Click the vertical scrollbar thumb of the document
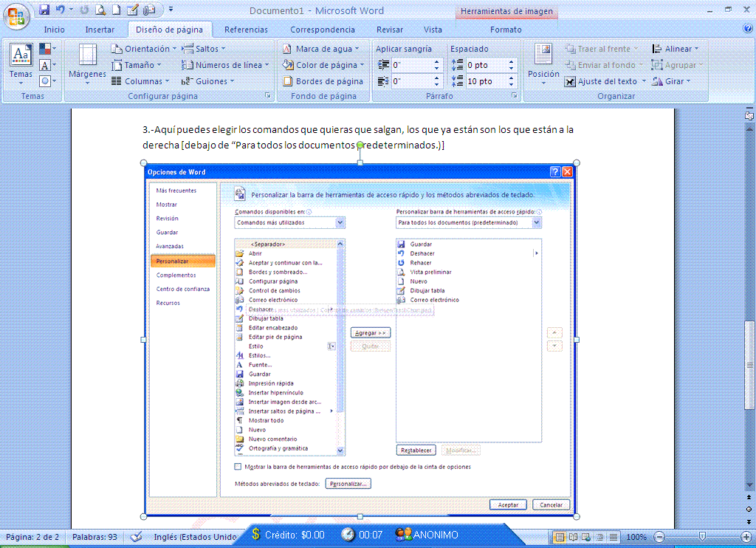This screenshot has height=548, width=756. 749,366
